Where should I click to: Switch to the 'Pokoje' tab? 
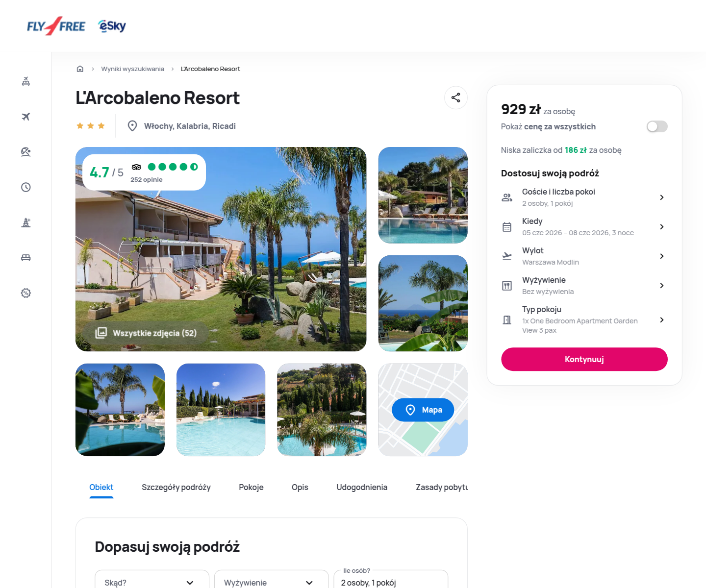(x=251, y=488)
